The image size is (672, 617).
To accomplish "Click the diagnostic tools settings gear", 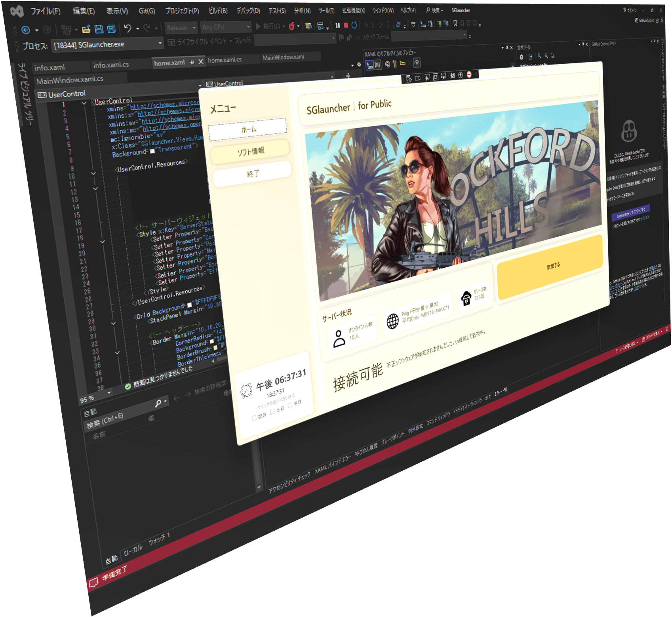I will pos(522,57).
